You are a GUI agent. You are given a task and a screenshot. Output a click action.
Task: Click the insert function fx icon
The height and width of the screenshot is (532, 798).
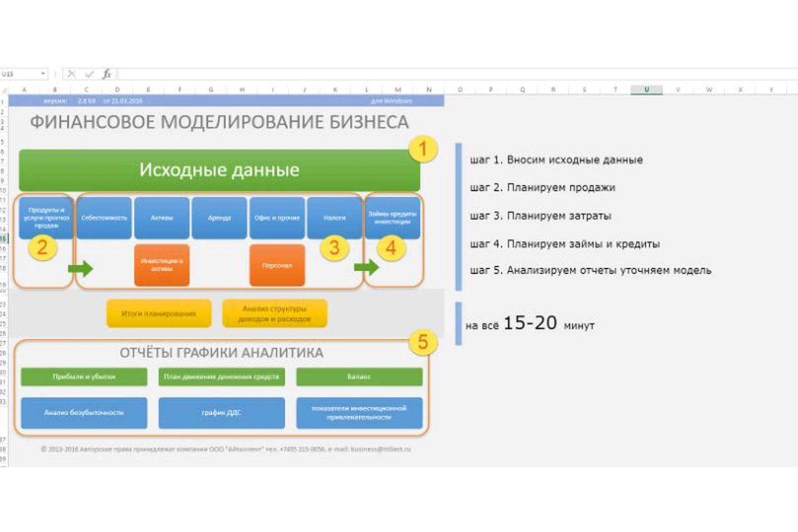pyautogui.click(x=107, y=74)
